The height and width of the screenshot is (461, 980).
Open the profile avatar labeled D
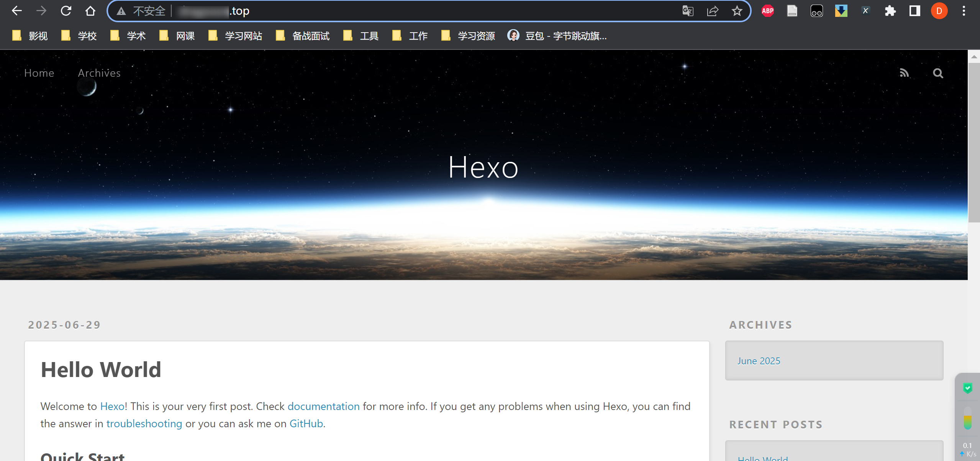pos(939,11)
